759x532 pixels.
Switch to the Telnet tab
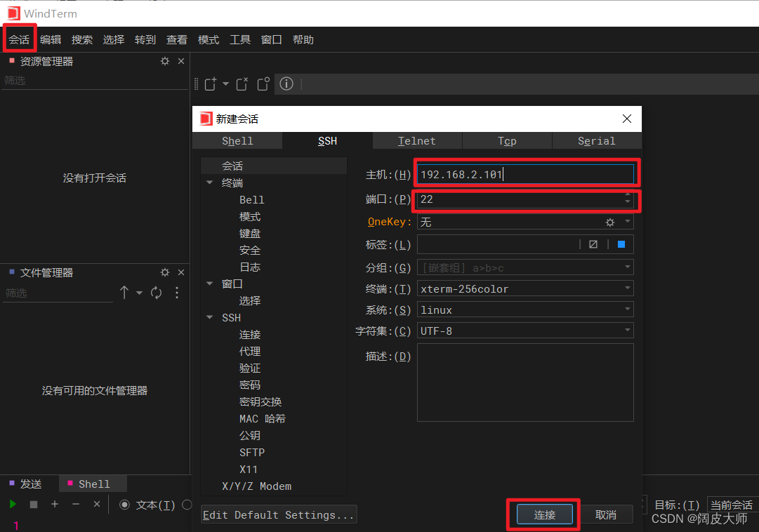pos(417,141)
